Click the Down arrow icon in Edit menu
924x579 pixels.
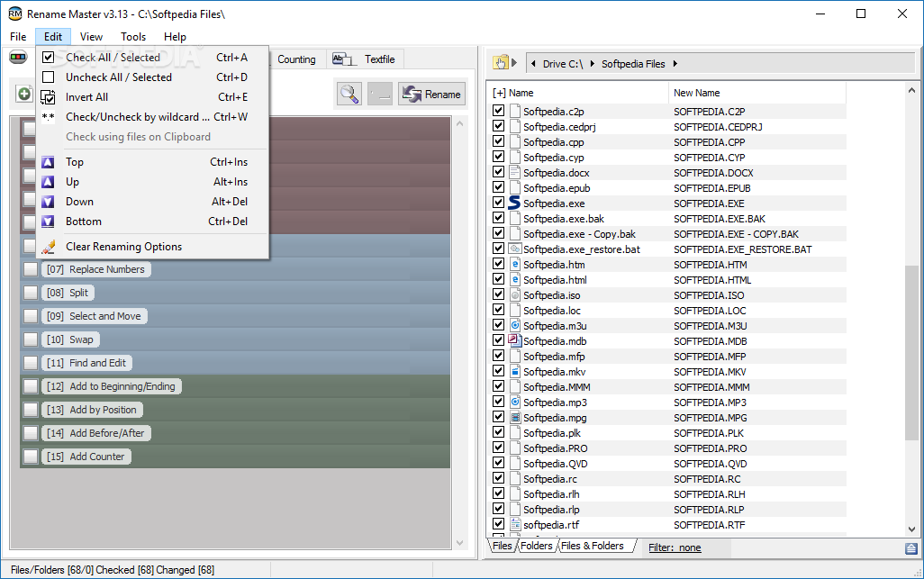(49, 202)
